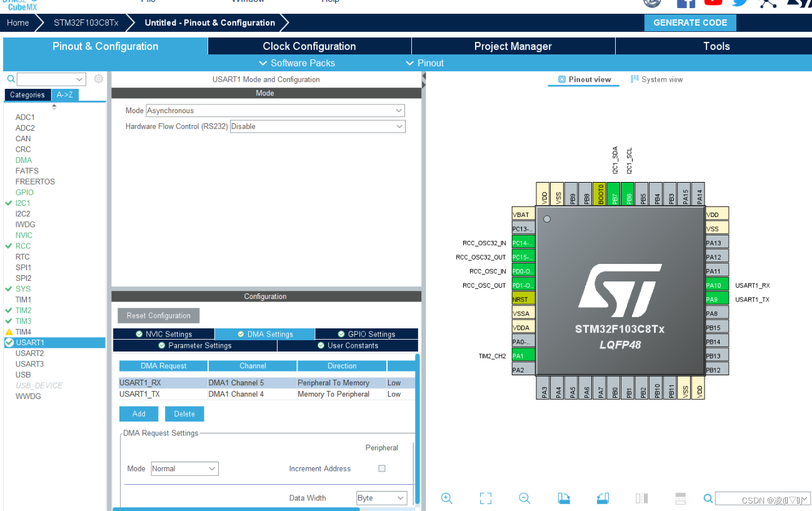Click the TIM4 warning entry
This screenshot has height=511, width=812.
[x=23, y=332]
